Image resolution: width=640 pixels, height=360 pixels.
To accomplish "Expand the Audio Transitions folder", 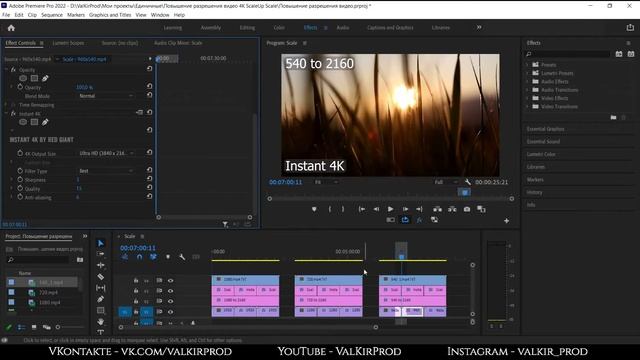I will (527, 89).
